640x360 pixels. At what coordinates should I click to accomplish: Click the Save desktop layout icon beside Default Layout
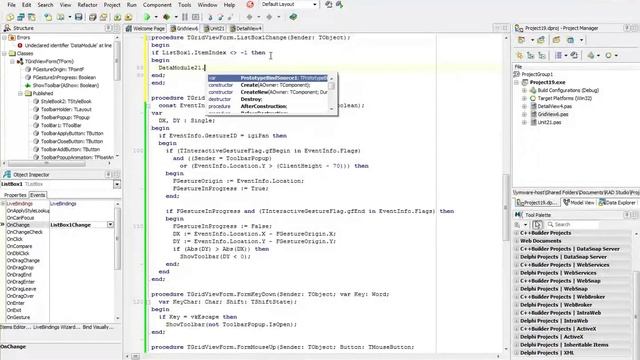(x=329, y=4)
